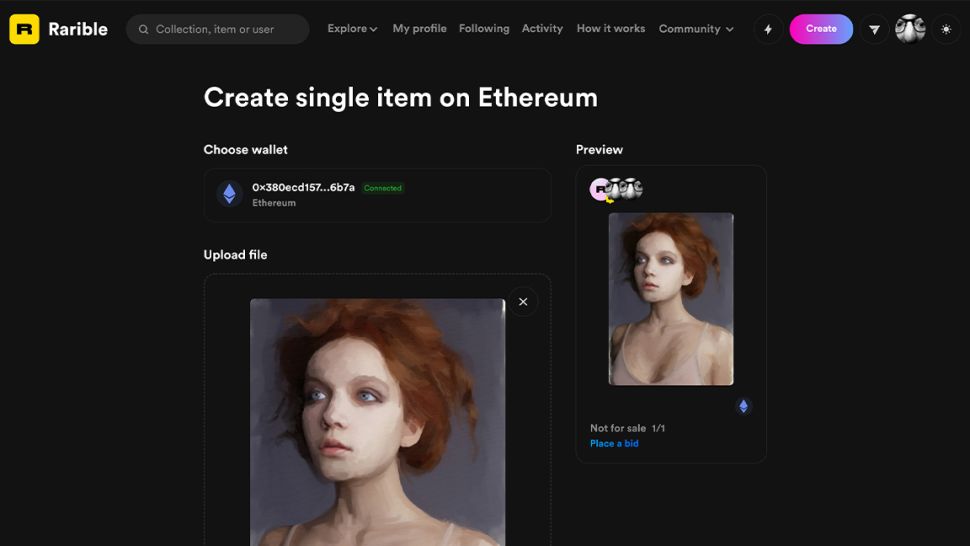Screen dimensions: 970x546
Task: Expand the Community dropdown menu
Action: click(x=696, y=28)
